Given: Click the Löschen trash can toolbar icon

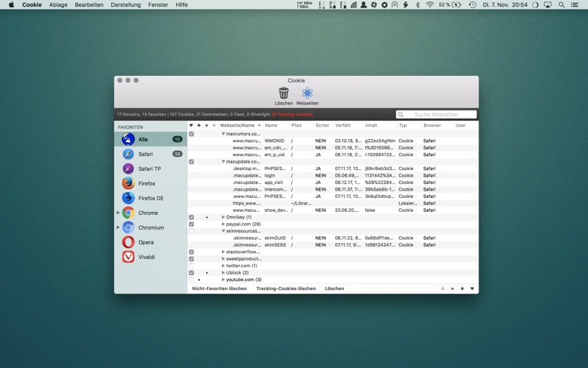Looking at the screenshot, I should click(284, 93).
